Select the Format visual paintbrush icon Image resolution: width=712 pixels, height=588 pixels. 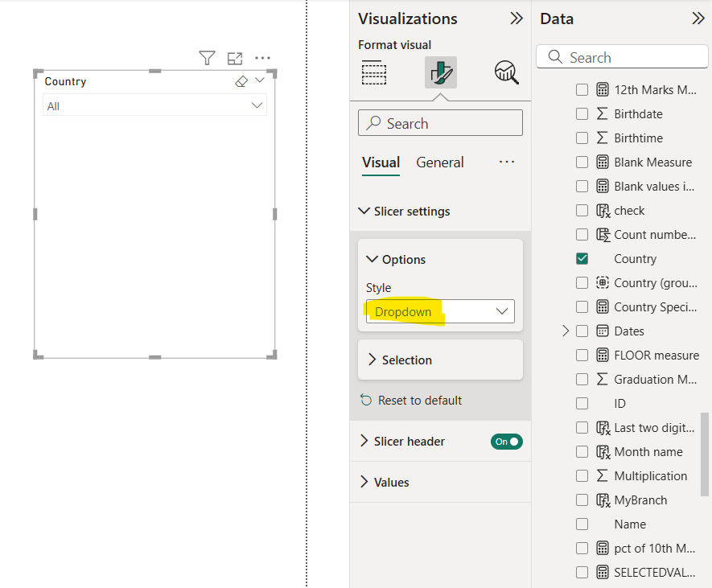click(439, 72)
